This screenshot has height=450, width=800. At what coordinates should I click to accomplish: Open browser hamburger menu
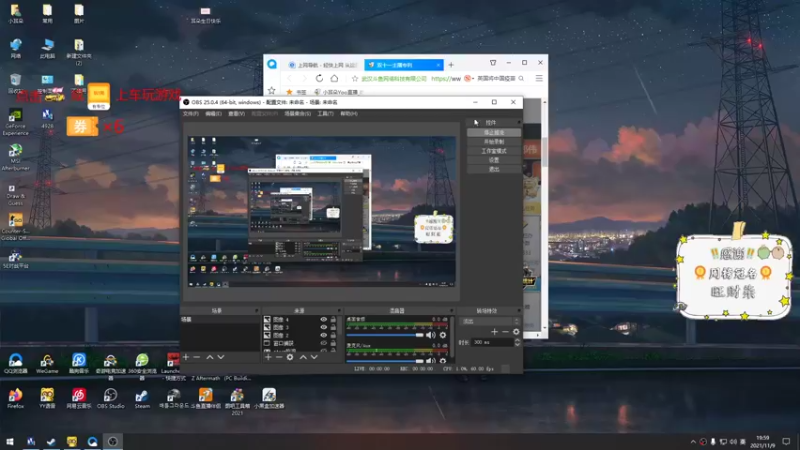[539, 79]
